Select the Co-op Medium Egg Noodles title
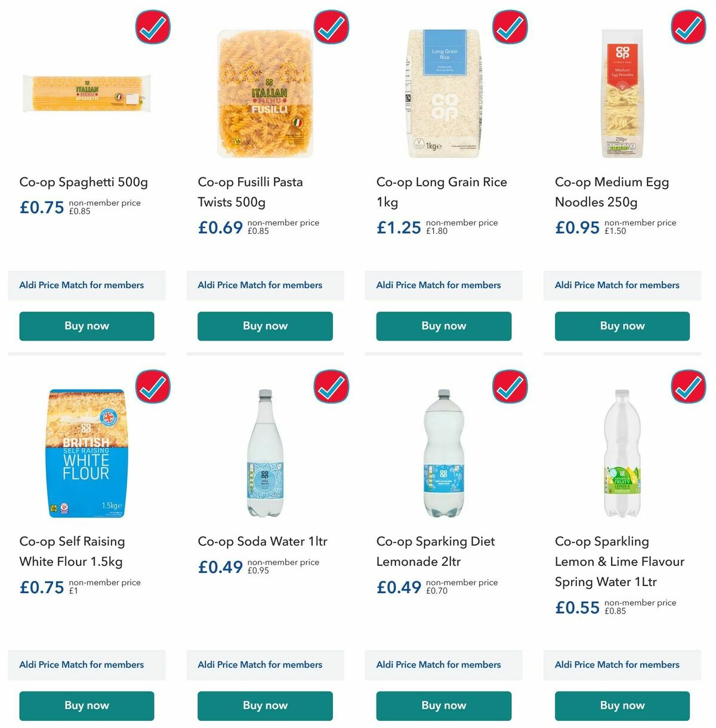 point(612,192)
